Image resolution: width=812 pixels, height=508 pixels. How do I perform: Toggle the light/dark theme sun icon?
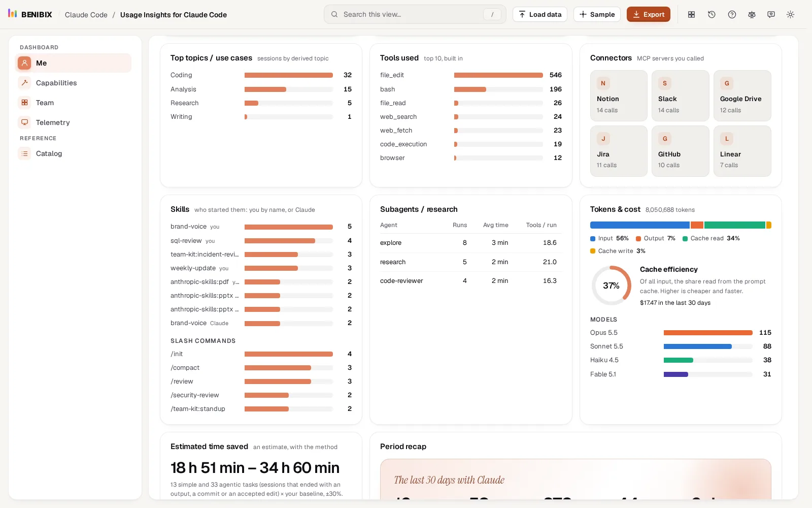790,14
